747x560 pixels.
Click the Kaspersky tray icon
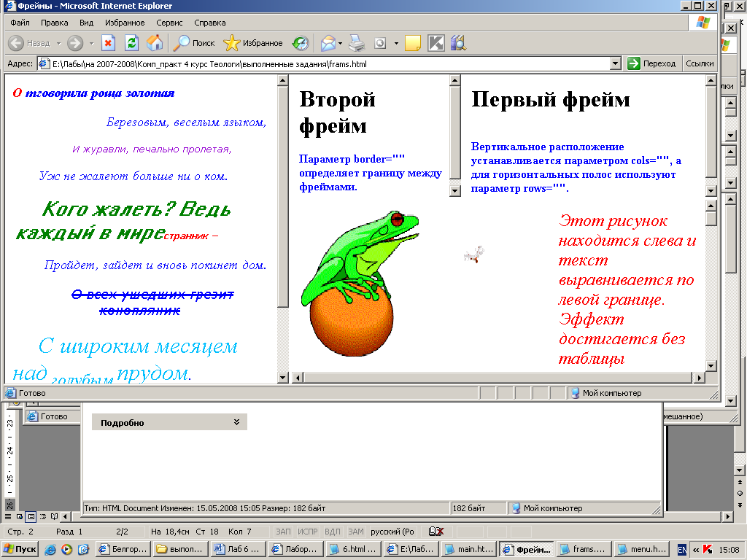[708, 550]
